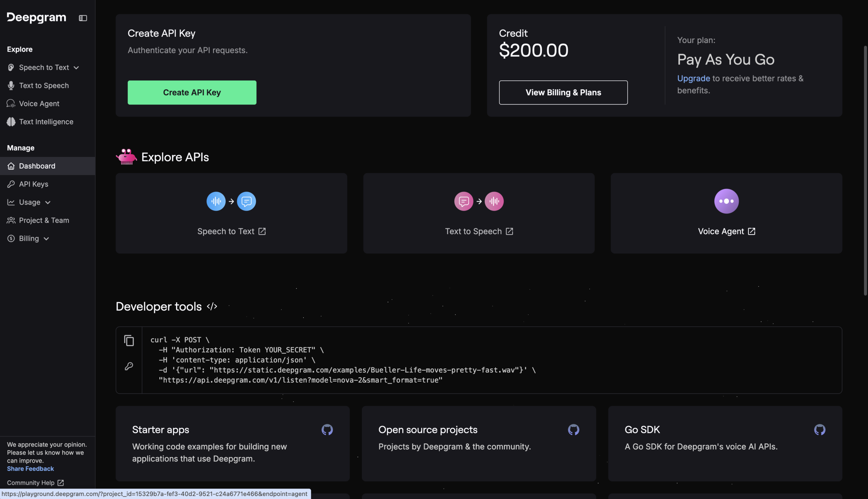The width and height of the screenshot is (868, 499).
Task: Expand the Speech to Text sidebar chevron
Action: [76, 68]
